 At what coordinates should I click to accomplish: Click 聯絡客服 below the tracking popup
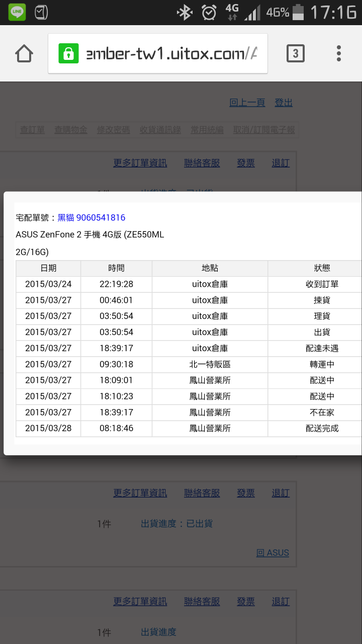pos(202,493)
